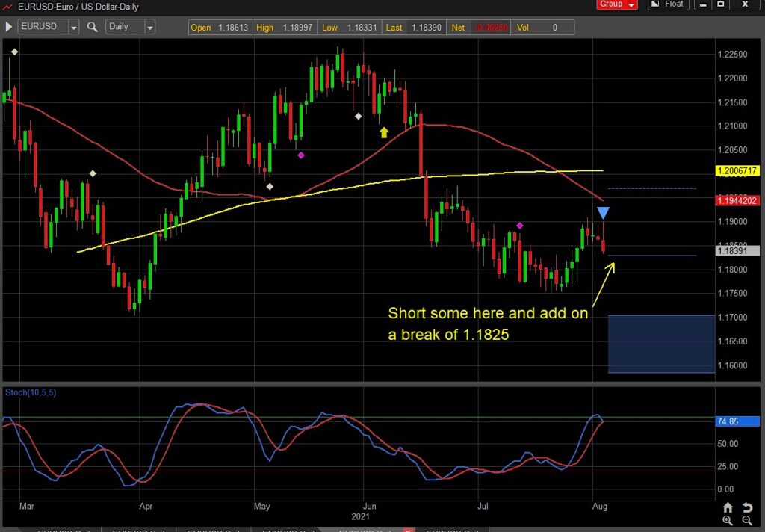Click the Last 1.18390 field

click(413, 28)
